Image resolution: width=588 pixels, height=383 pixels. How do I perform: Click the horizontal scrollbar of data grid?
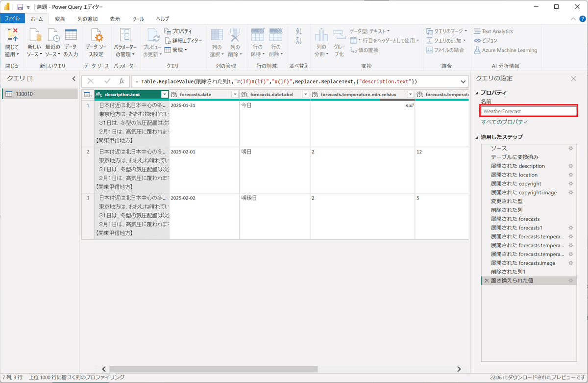tap(214, 369)
